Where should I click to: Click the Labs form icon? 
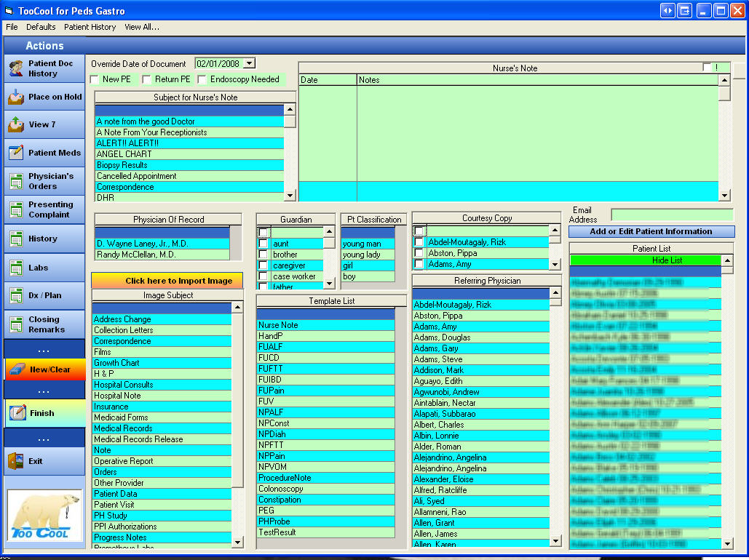[x=16, y=268]
